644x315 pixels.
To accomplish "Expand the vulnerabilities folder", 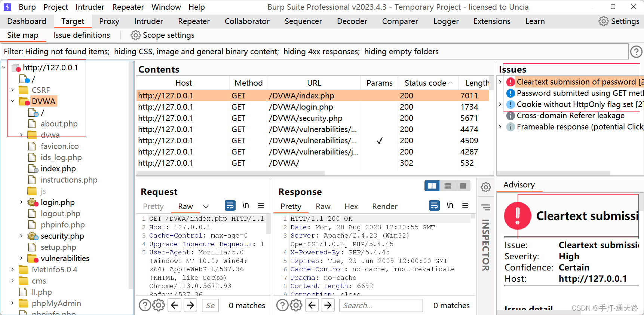I will (x=21, y=259).
